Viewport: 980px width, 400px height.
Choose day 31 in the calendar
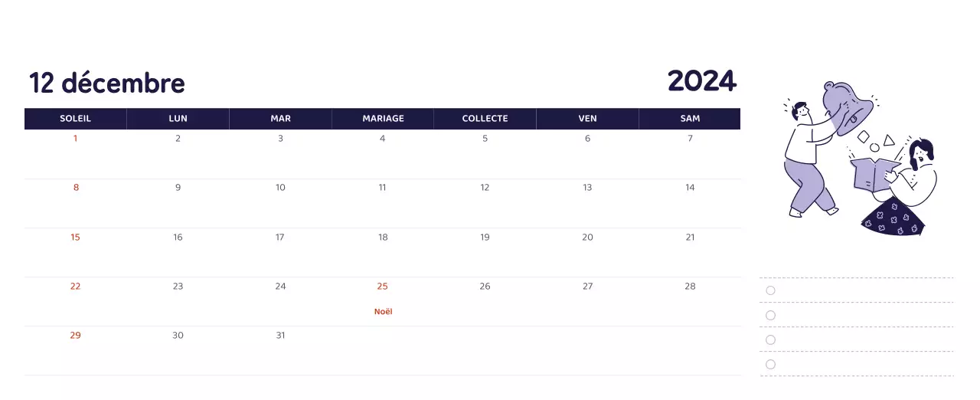[280, 336]
